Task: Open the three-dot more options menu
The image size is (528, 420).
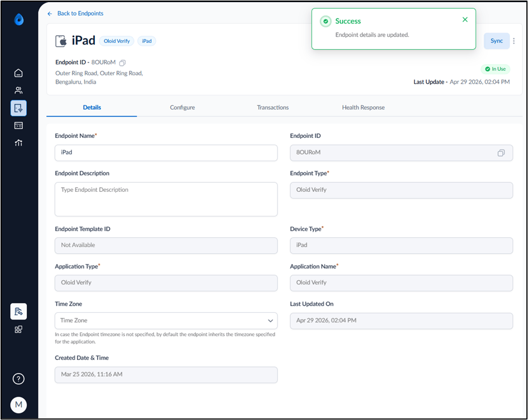Action: (x=514, y=41)
